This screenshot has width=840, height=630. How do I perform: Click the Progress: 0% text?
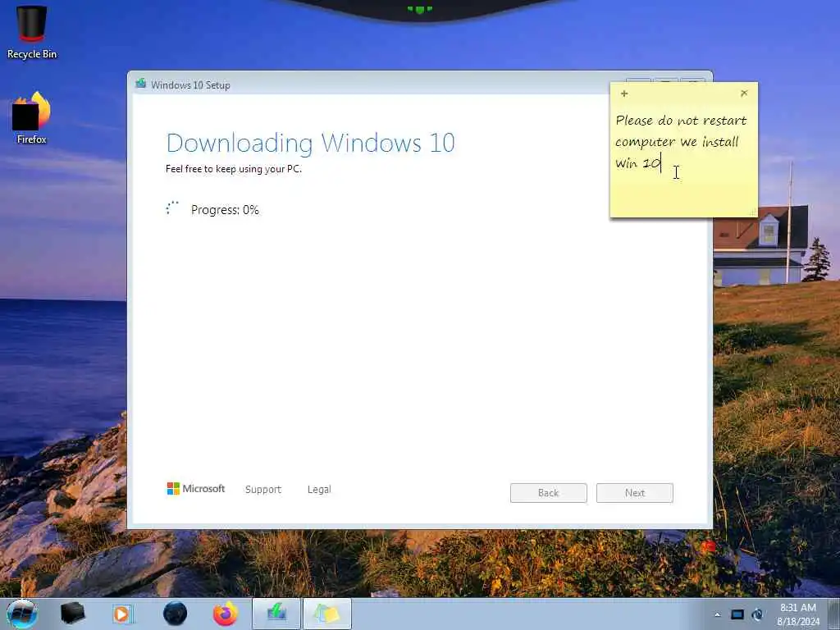[x=225, y=210]
